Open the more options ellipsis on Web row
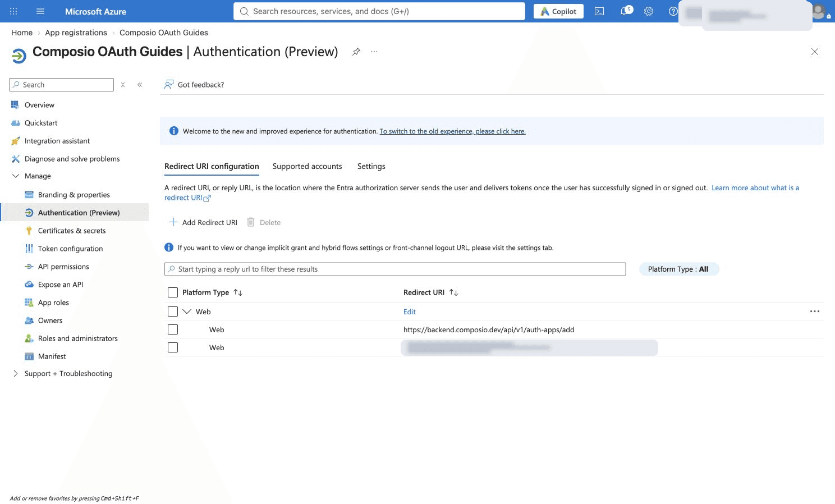Screen dimensions: 835x504 pyautogui.click(x=815, y=311)
